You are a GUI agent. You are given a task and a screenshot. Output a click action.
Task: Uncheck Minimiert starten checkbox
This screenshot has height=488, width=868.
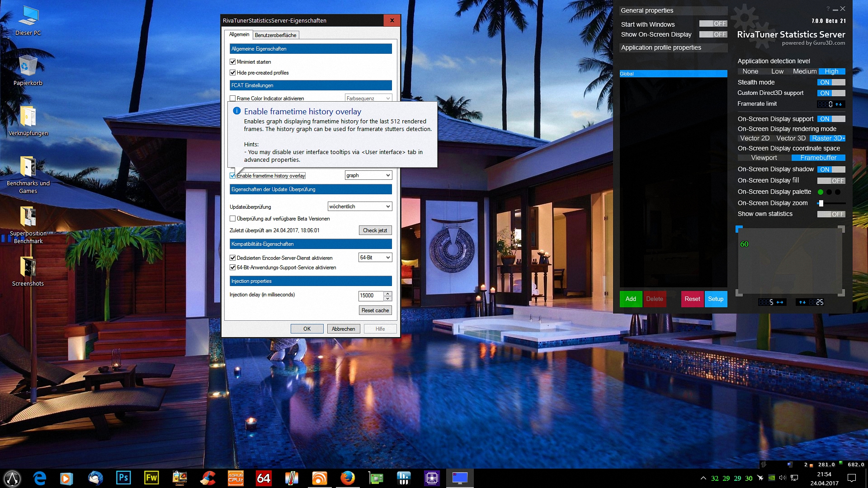coord(233,62)
